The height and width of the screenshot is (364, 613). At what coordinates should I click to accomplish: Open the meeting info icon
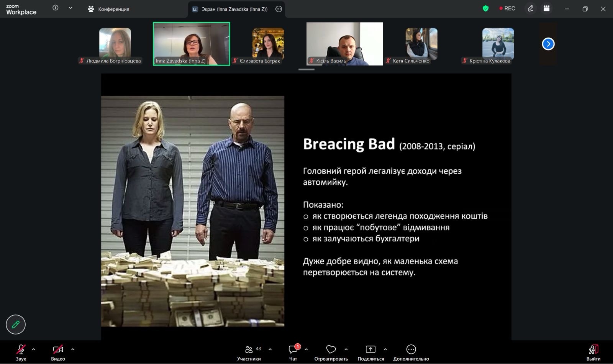coord(56,8)
